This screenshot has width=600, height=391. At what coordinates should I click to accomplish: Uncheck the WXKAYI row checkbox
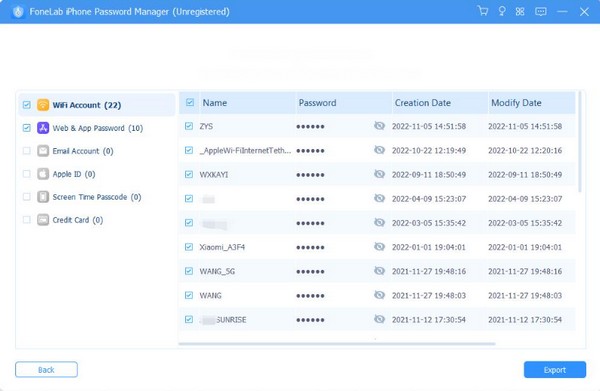click(189, 174)
